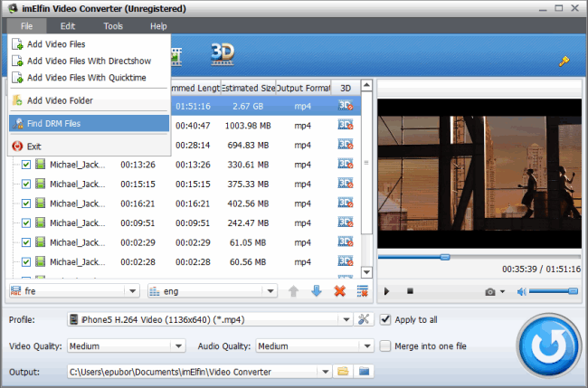Click the Output Format column header

pyautogui.click(x=303, y=88)
